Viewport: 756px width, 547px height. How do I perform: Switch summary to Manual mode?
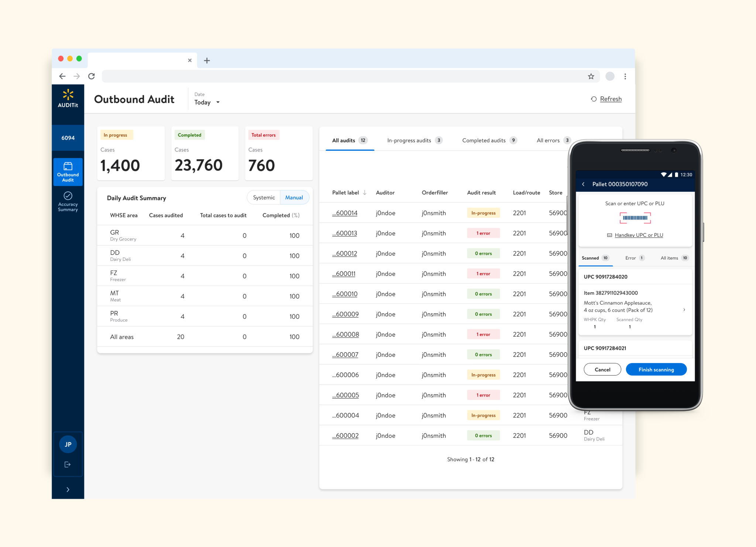coord(294,198)
